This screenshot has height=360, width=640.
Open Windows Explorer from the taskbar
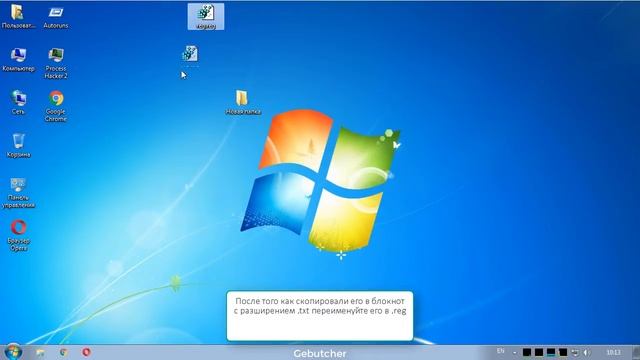pos(40,352)
